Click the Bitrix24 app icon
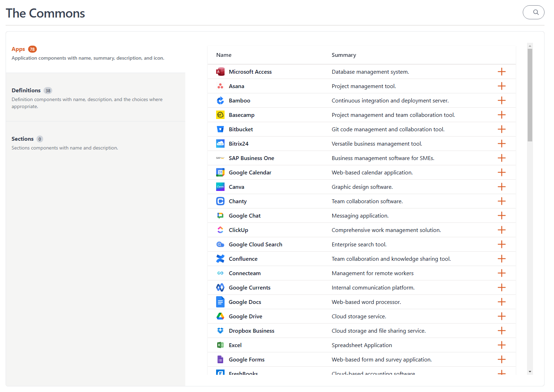 220,144
